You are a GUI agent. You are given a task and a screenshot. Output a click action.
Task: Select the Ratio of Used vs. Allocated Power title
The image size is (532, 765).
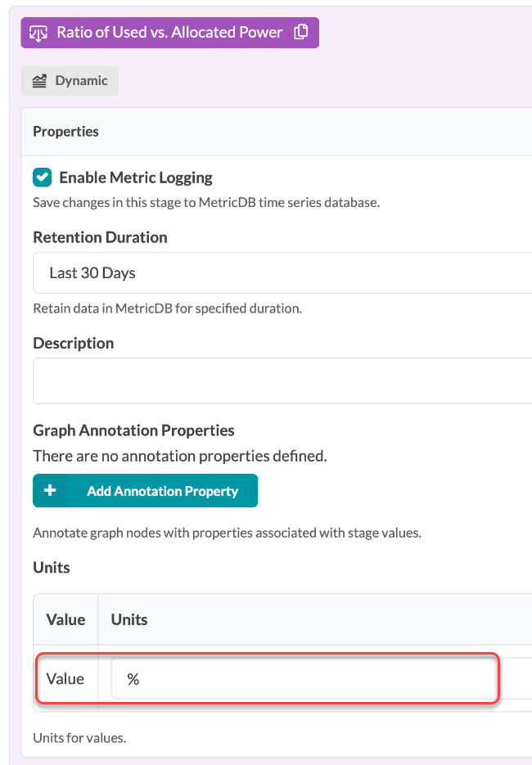pyautogui.click(x=169, y=33)
